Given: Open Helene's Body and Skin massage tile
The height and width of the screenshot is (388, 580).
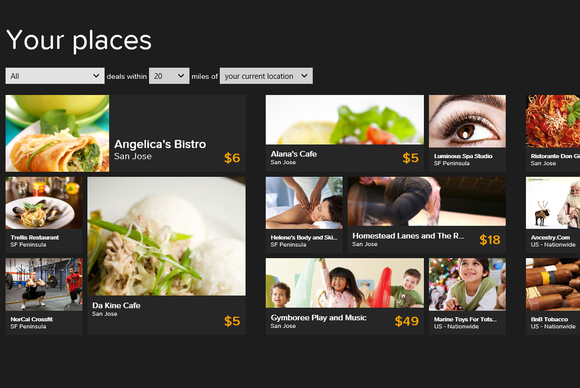Looking at the screenshot, I should pos(304,215).
